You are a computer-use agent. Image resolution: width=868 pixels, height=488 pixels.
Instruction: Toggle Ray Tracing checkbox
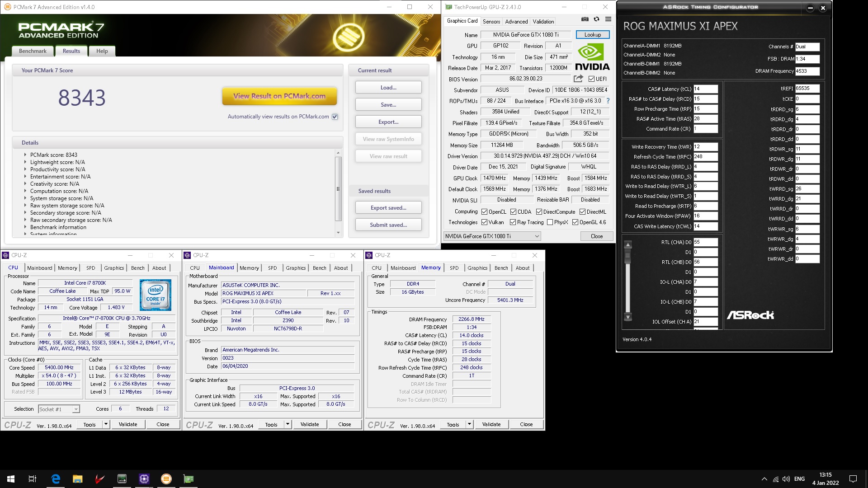[x=513, y=222]
